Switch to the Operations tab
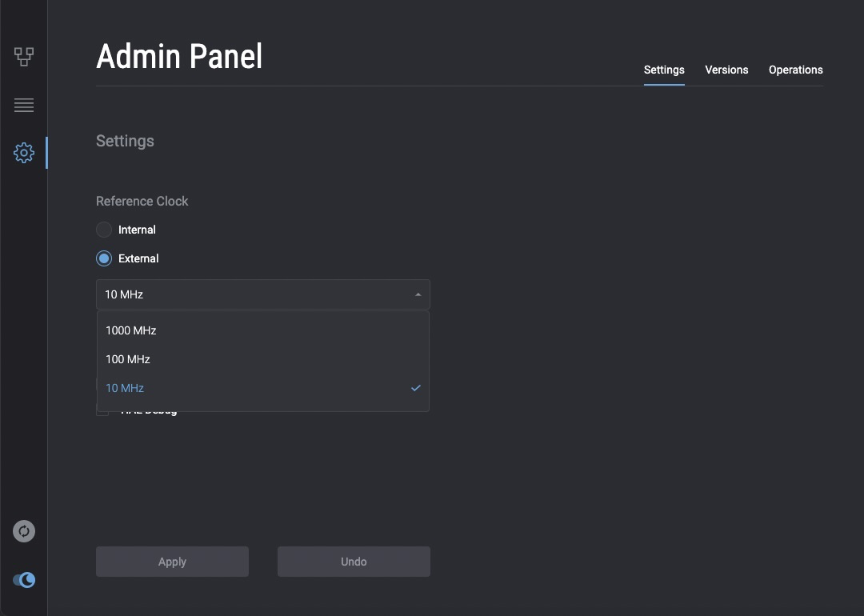 point(795,70)
